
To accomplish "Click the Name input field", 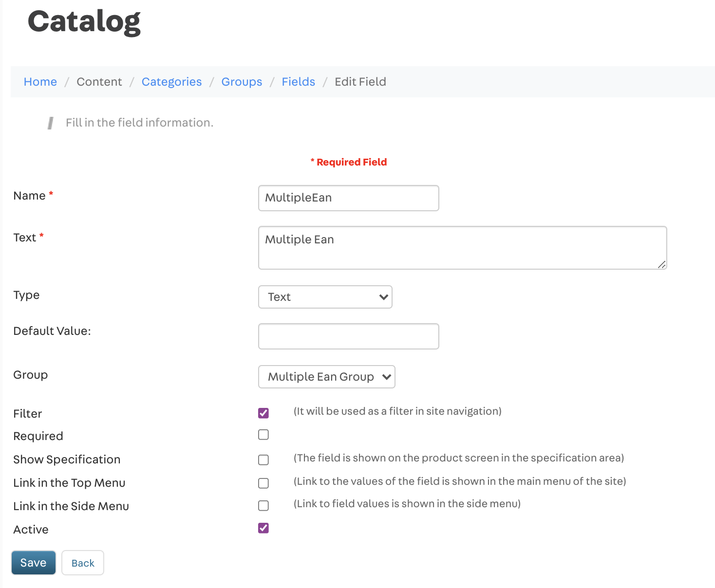I will click(348, 198).
